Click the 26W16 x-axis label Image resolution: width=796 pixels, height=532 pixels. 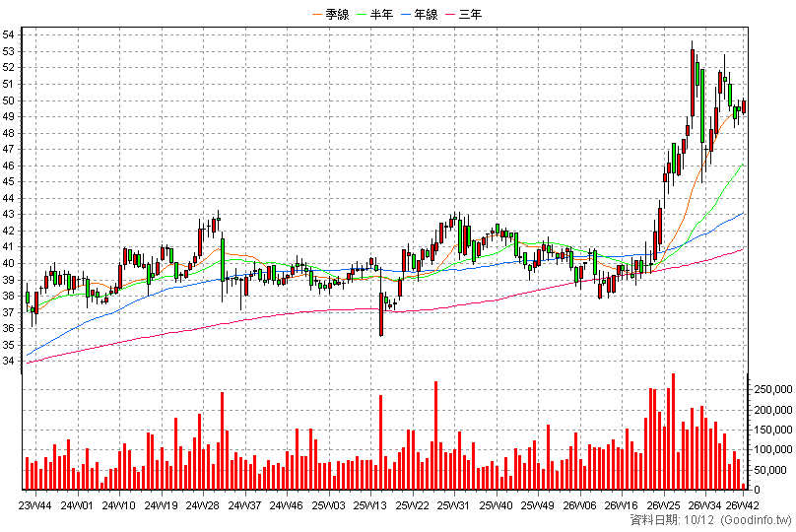[622, 505]
